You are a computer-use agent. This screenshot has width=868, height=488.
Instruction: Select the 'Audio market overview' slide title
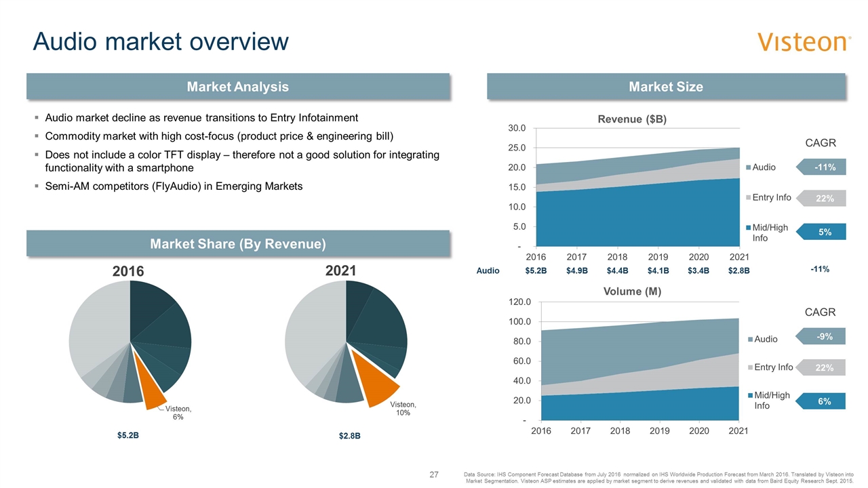pyautogui.click(x=161, y=42)
